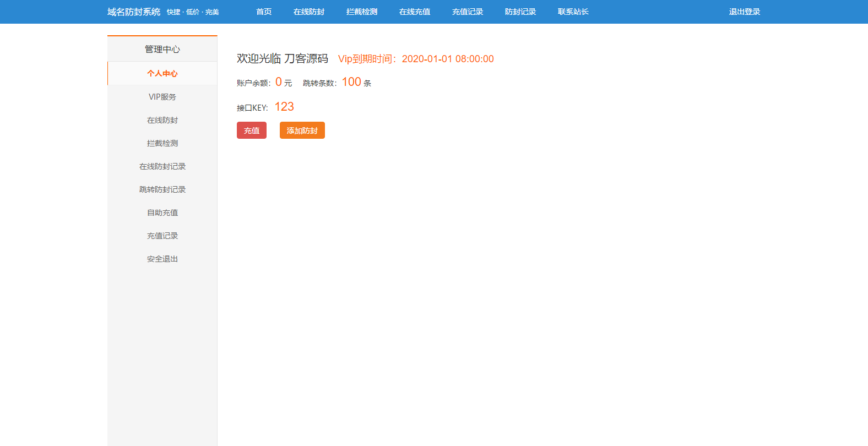
Task: Open the 首页 nav item
Action: click(264, 12)
